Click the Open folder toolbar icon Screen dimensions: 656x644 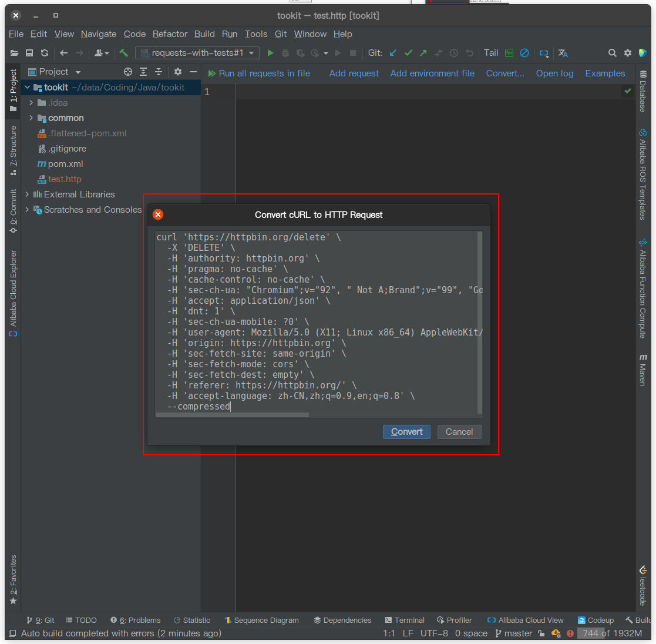click(14, 53)
